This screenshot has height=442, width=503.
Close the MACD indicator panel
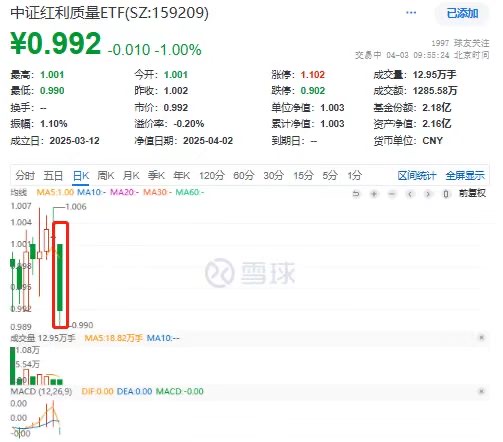481,391
